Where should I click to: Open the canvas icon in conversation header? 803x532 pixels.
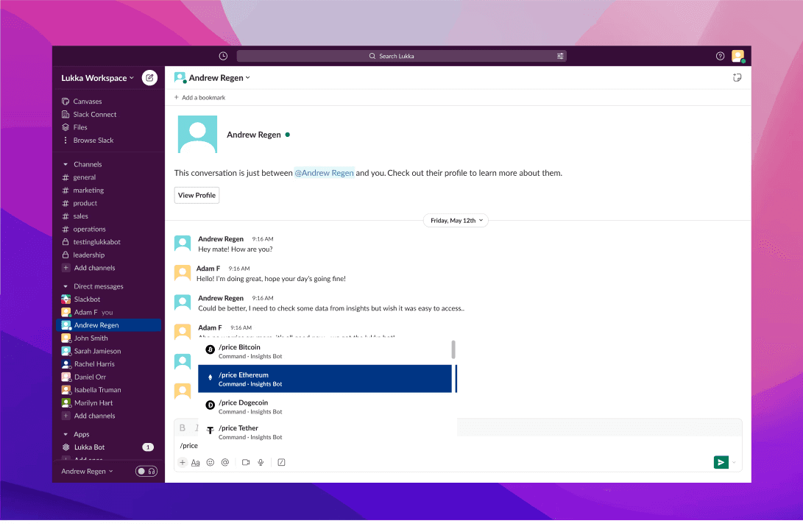(x=737, y=78)
